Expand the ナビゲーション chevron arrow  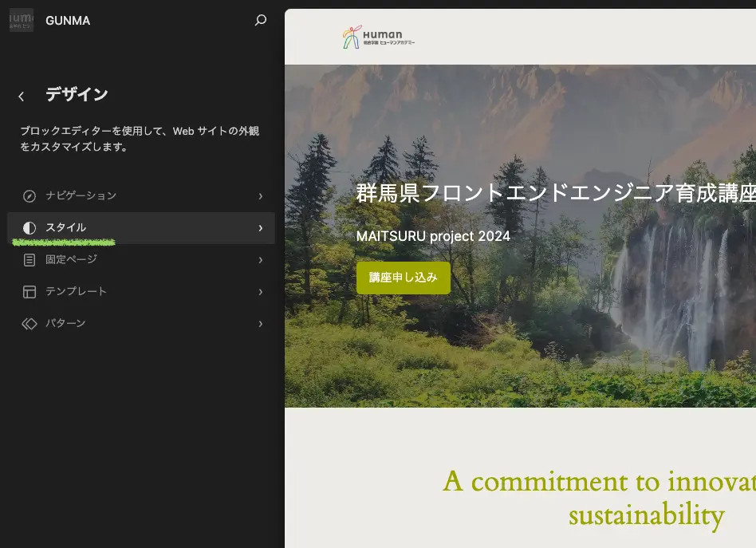[x=261, y=196]
